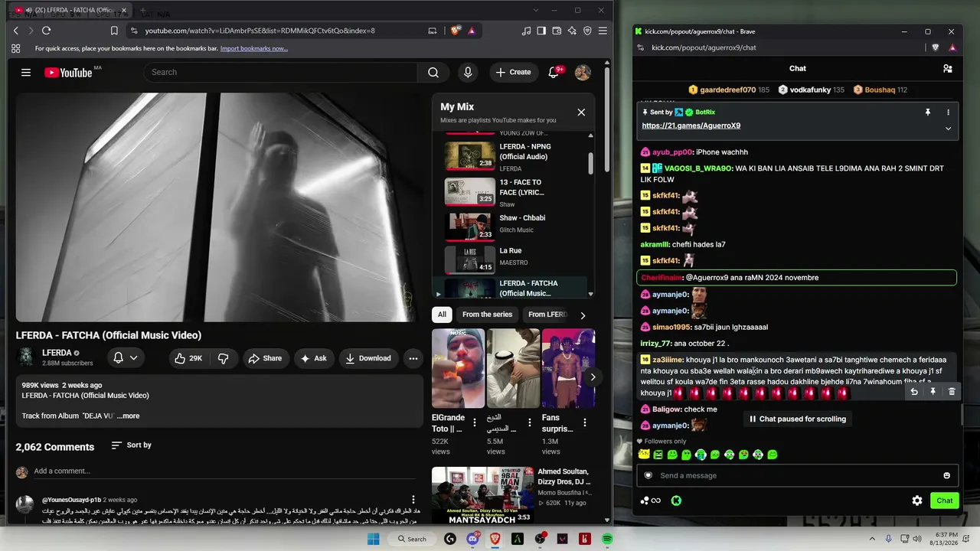The width and height of the screenshot is (980, 551).
Task: Delete za3iiime's chat message
Action: click(x=952, y=392)
